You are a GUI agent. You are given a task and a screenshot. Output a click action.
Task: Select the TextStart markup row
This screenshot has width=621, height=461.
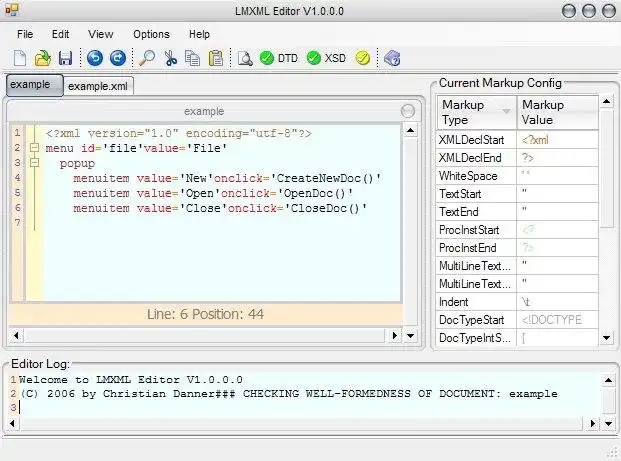[517, 194]
